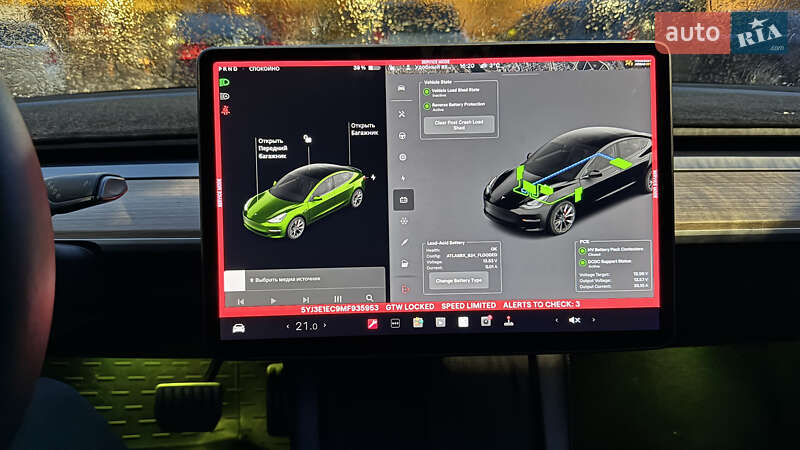
Task: Click Clear Post Crash Load Shed button
Action: coord(459,125)
